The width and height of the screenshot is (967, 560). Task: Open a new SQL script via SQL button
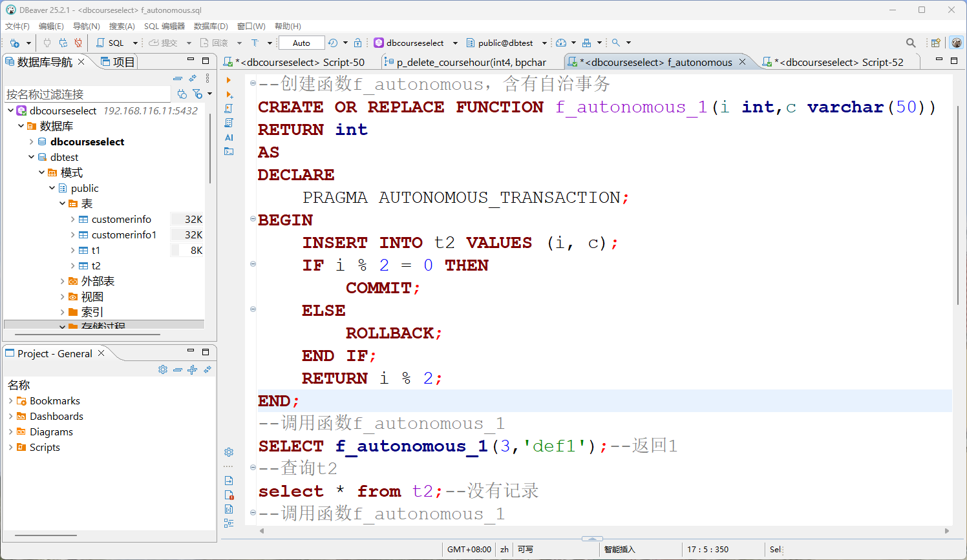pos(111,43)
